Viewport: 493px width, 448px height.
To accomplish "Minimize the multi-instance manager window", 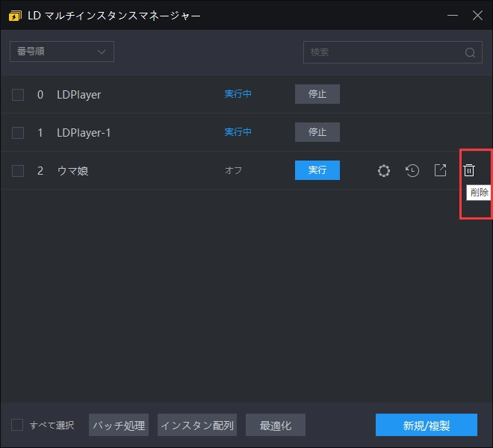I will tap(453, 16).
